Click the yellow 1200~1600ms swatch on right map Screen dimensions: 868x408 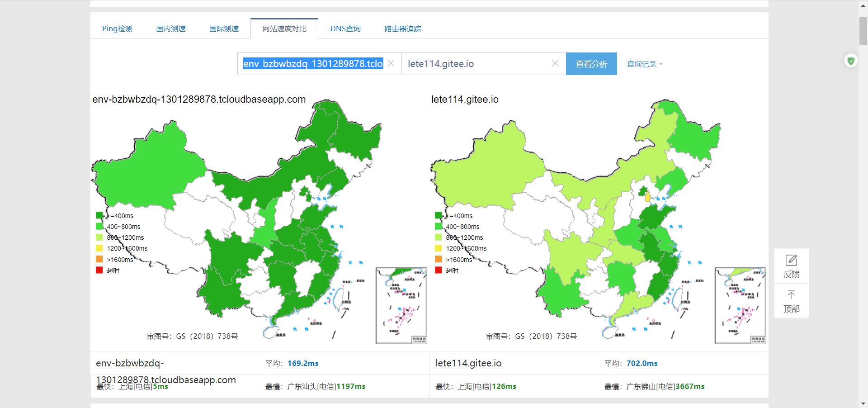point(439,248)
